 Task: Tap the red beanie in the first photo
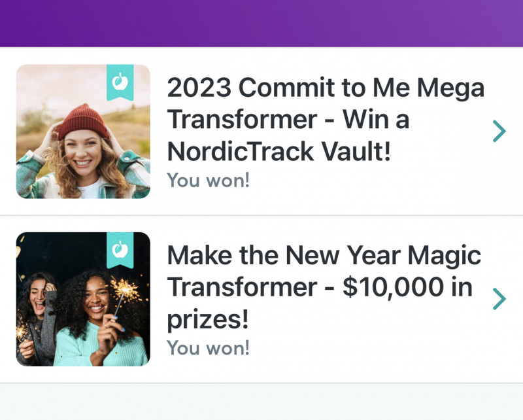coord(82,121)
